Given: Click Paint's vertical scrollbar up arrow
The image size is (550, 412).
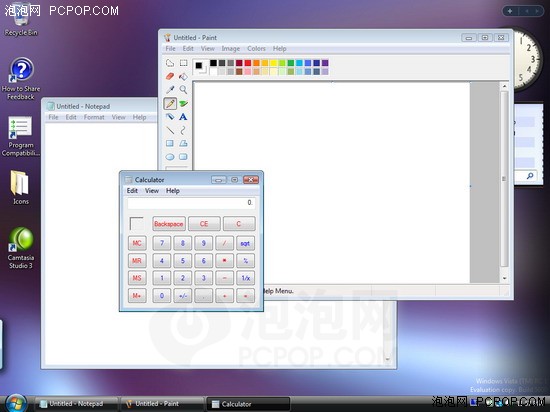Looking at the screenshot, I should pos(504,86).
